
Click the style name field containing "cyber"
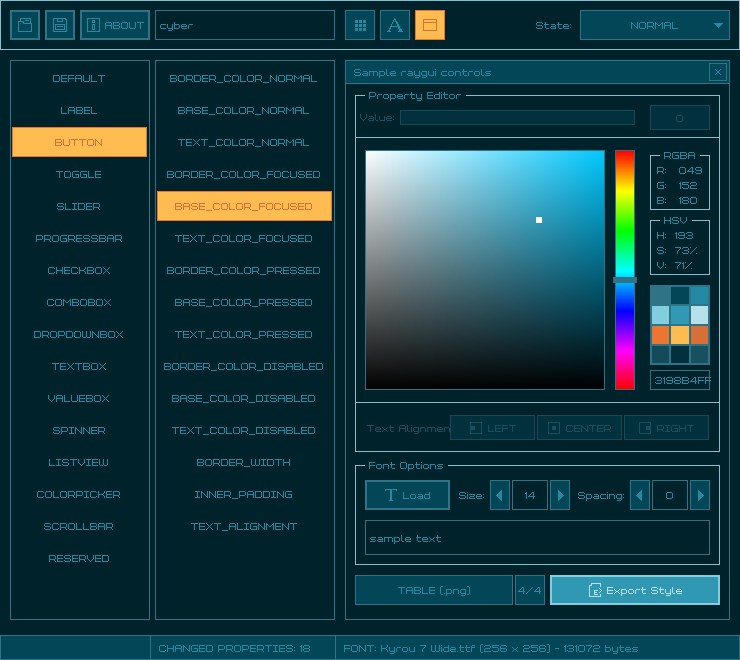tap(245, 25)
